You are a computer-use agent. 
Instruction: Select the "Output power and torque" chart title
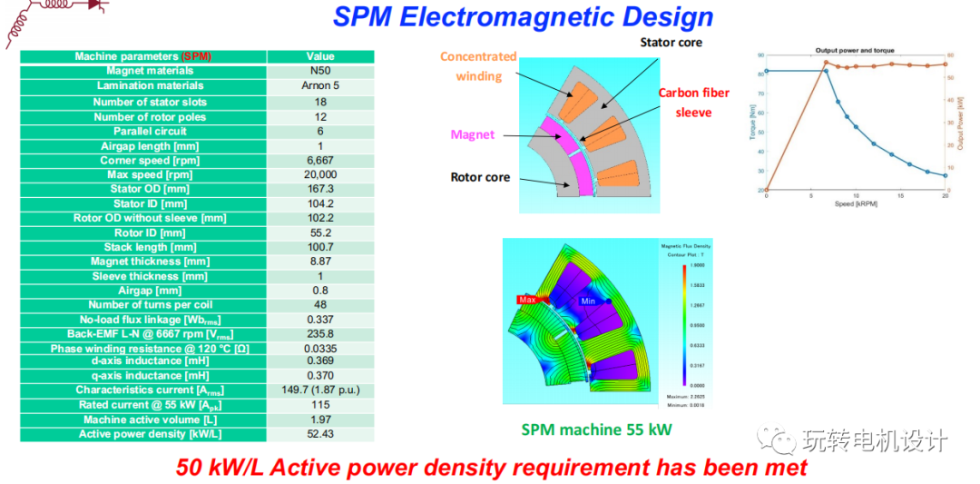855,49
